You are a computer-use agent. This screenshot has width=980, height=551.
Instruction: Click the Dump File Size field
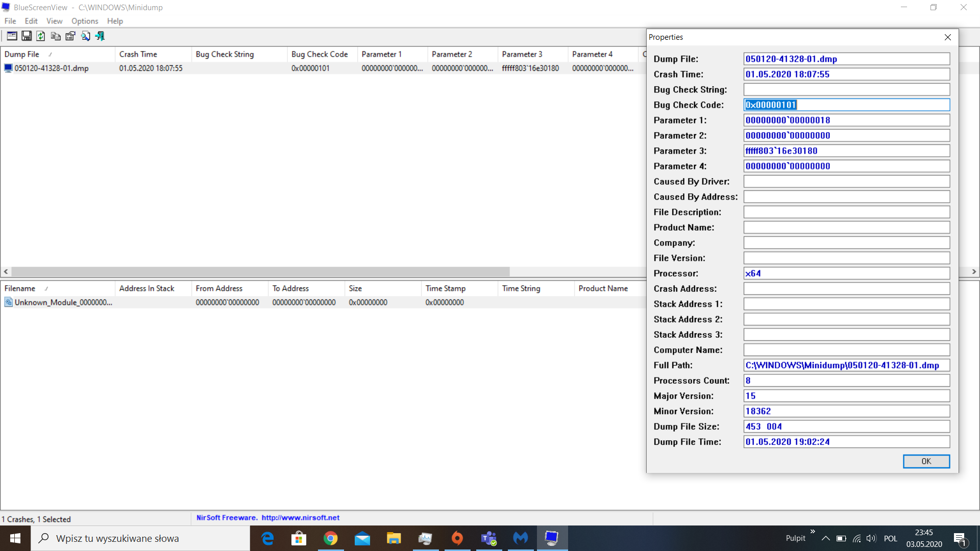click(847, 427)
